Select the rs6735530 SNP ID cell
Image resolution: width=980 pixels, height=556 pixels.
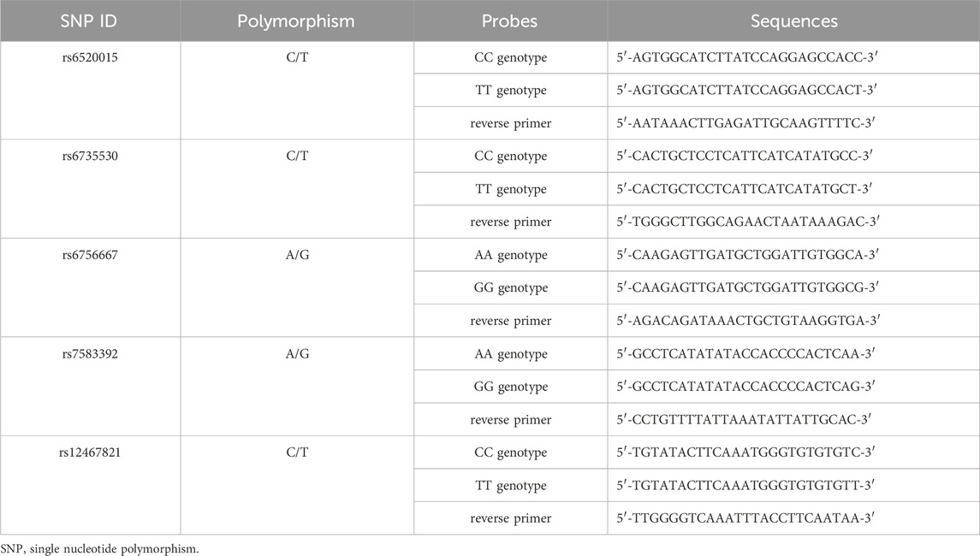(90, 157)
